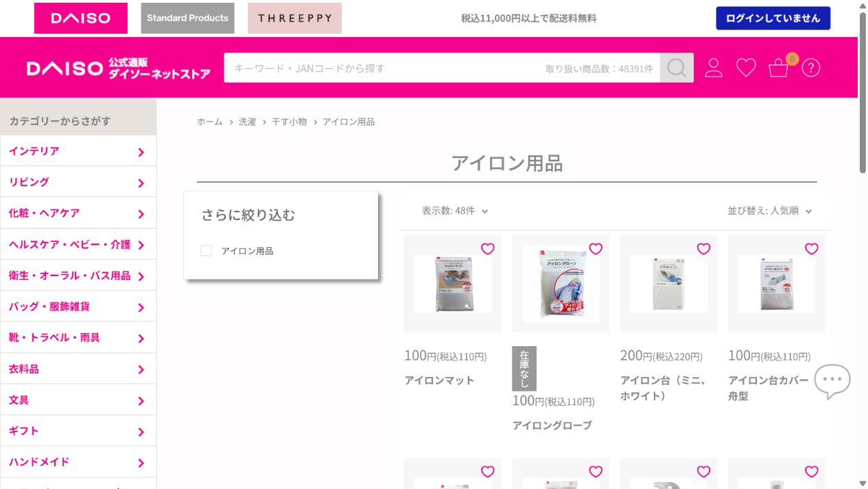Click the keyword search input field

(442, 68)
